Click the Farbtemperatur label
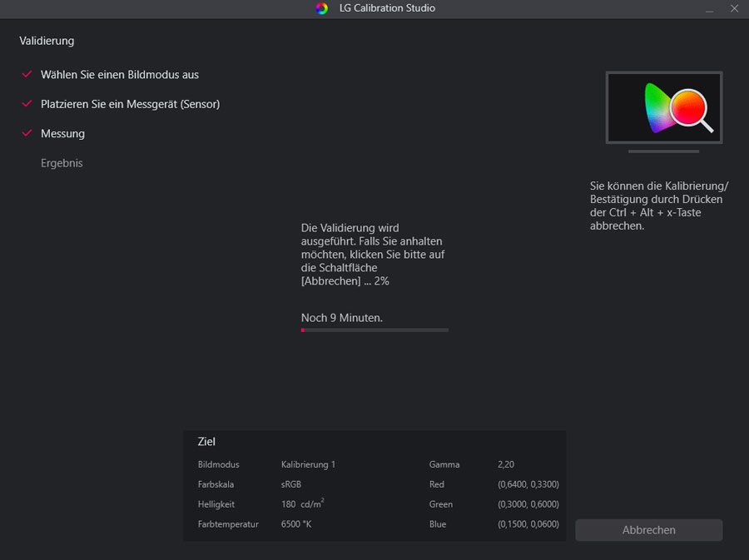The width and height of the screenshot is (749, 560). (228, 524)
